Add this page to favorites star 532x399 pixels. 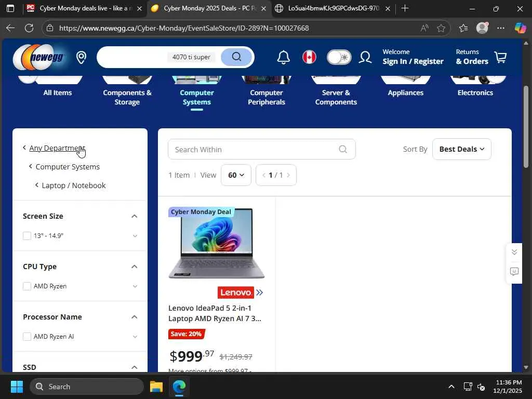pos(441,28)
